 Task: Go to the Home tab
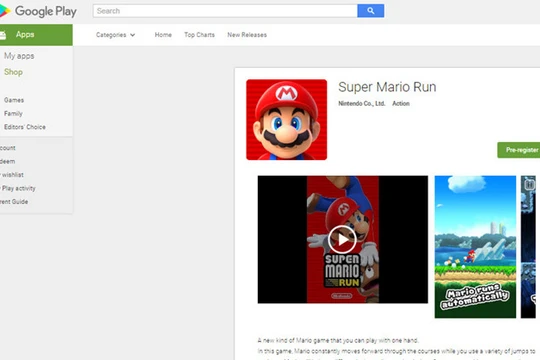click(x=163, y=35)
